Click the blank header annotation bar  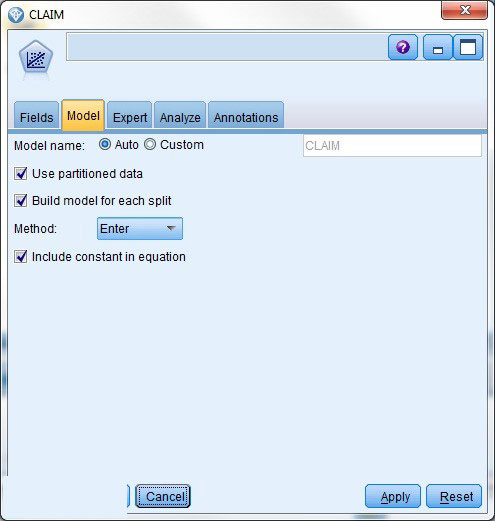(x=227, y=47)
